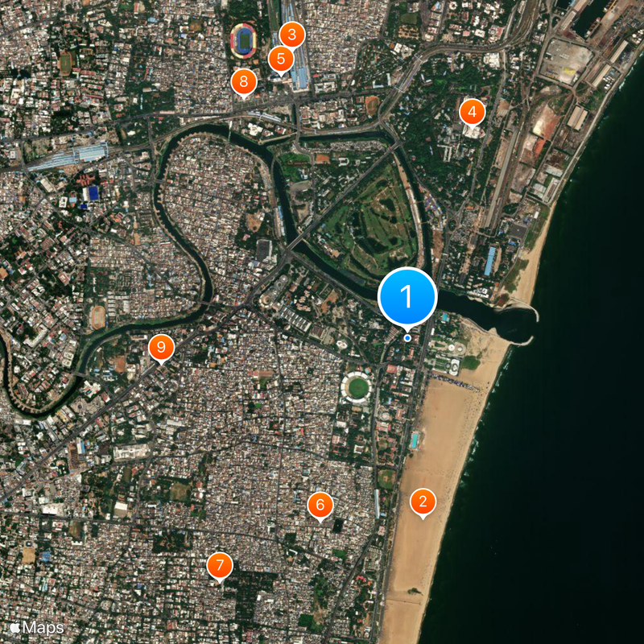Select orange pin number 7

coord(220,567)
